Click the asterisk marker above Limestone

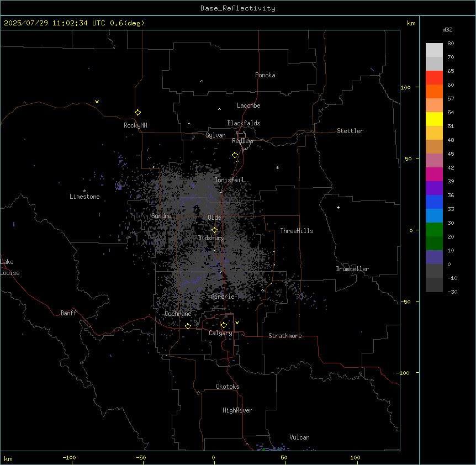click(x=84, y=191)
